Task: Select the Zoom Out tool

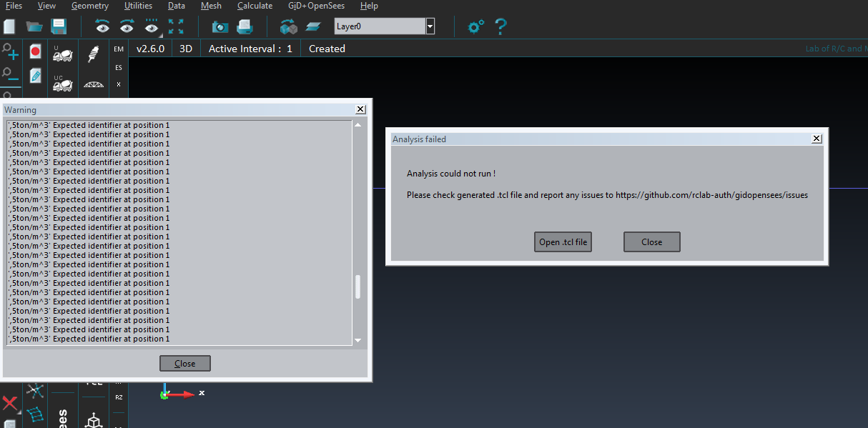Action: pos(10,74)
